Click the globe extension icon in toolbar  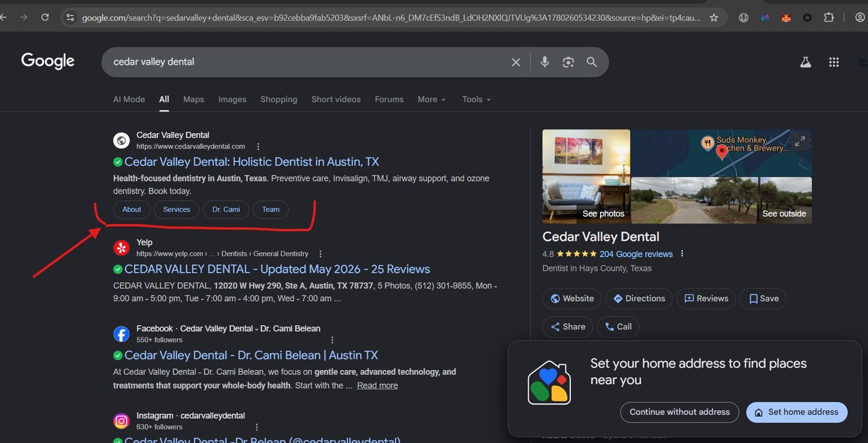pyautogui.click(x=744, y=18)
